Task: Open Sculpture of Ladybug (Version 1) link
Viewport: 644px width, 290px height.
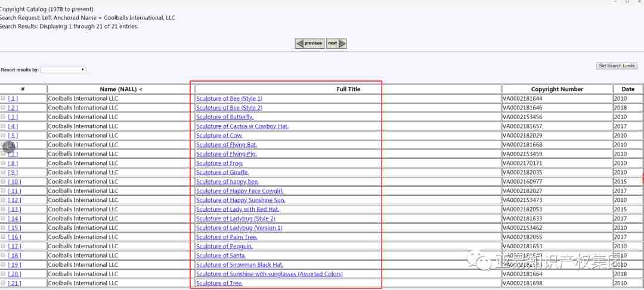Action: click(x=240, y=227)
